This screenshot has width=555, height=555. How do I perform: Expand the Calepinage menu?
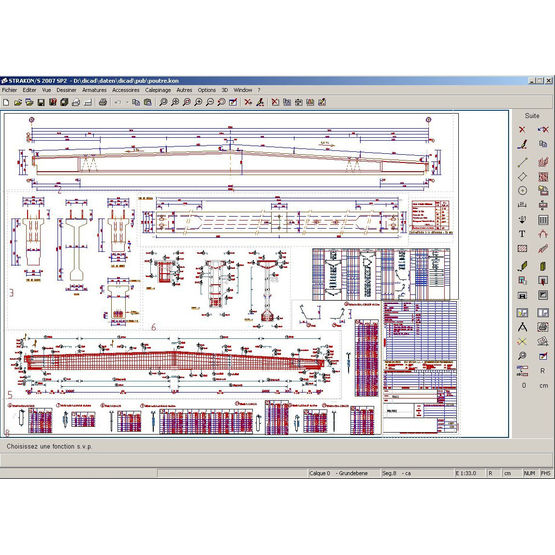158,90
